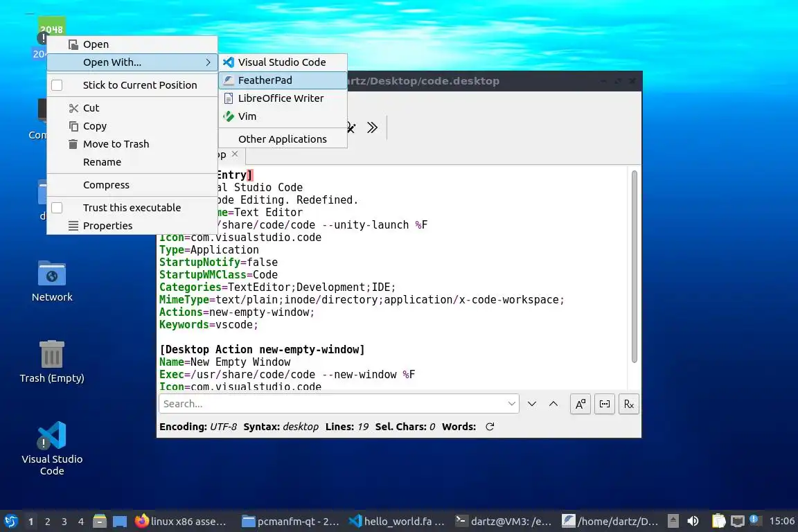Click the [Desktop Action new-empty-window] line
Viewport: 798px width, 532px height.
[262, 350]
